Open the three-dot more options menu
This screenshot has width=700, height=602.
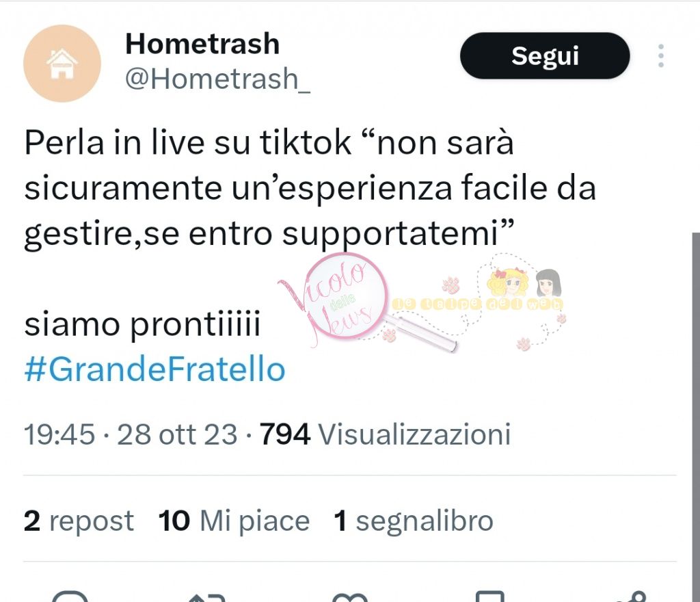661,56
